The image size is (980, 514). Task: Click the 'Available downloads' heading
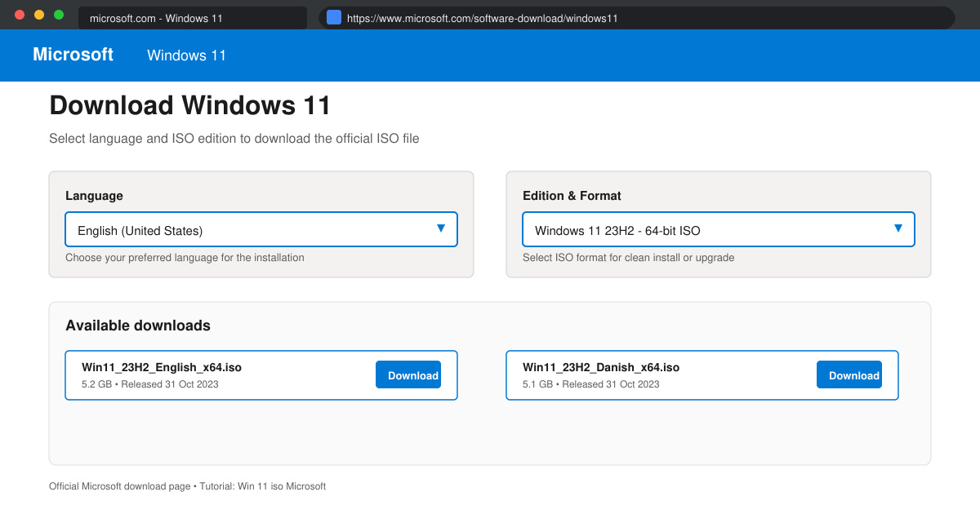(x=138, y=326)
